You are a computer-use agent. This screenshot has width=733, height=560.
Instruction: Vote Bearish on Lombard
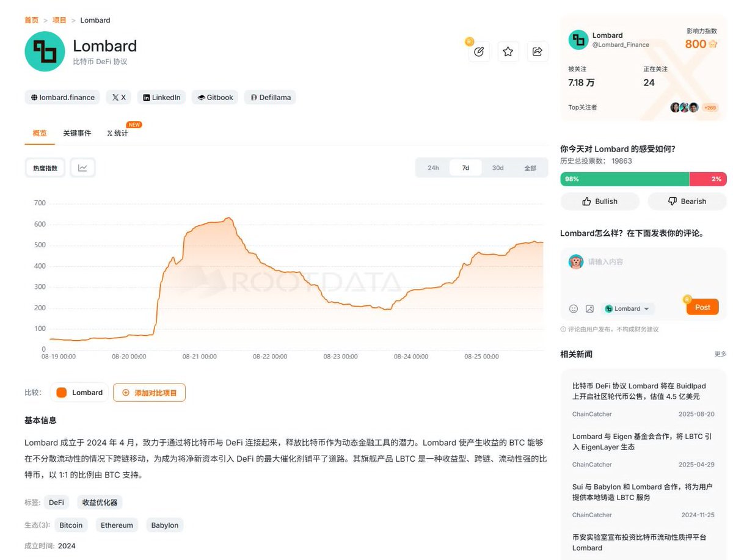[687, 202]
